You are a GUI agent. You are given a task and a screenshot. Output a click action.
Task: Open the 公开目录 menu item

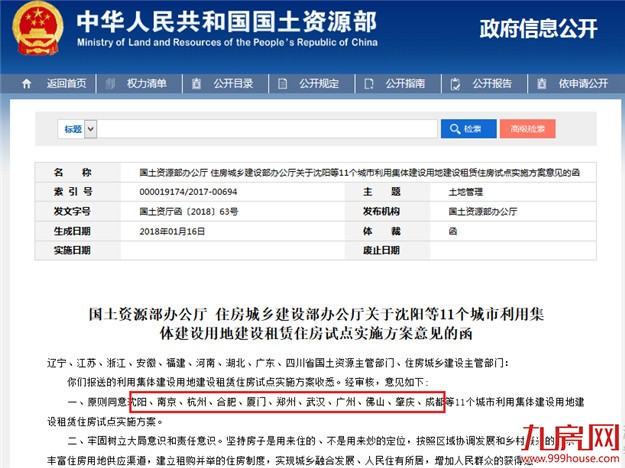(x=233, y=84)
